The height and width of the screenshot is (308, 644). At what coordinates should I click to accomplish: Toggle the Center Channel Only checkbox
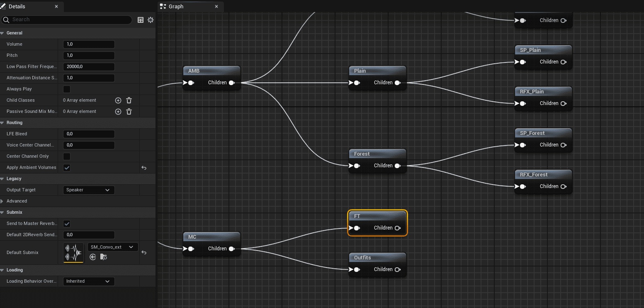click(x=67, y=156)
